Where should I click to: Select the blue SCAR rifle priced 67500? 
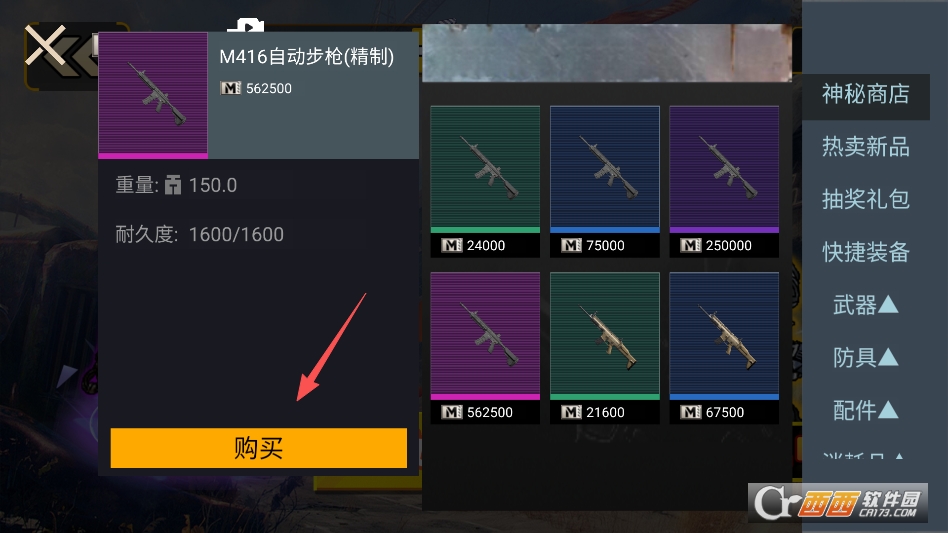(x=724, y=347)
